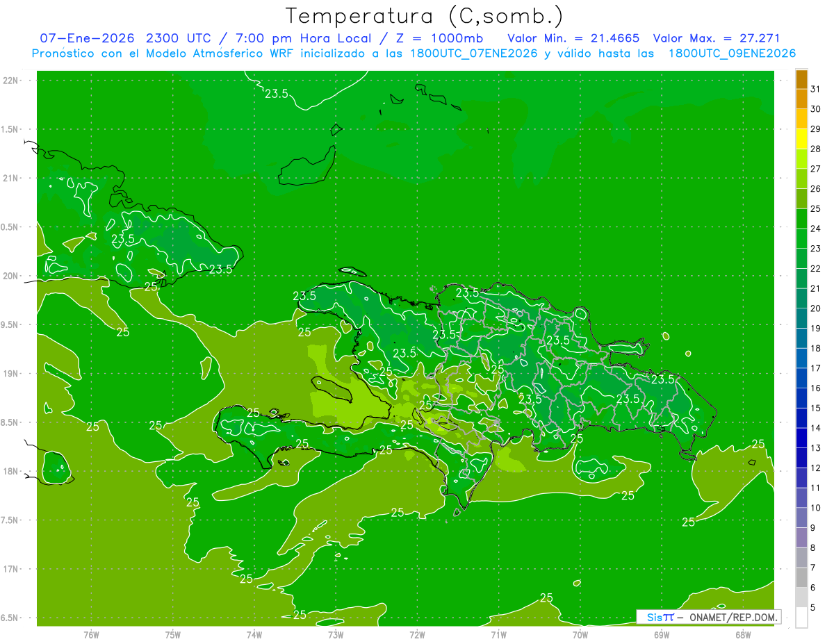834x644 pixels.
Task: Click the legend scale number '15'
Action: (x=816, y=408)
